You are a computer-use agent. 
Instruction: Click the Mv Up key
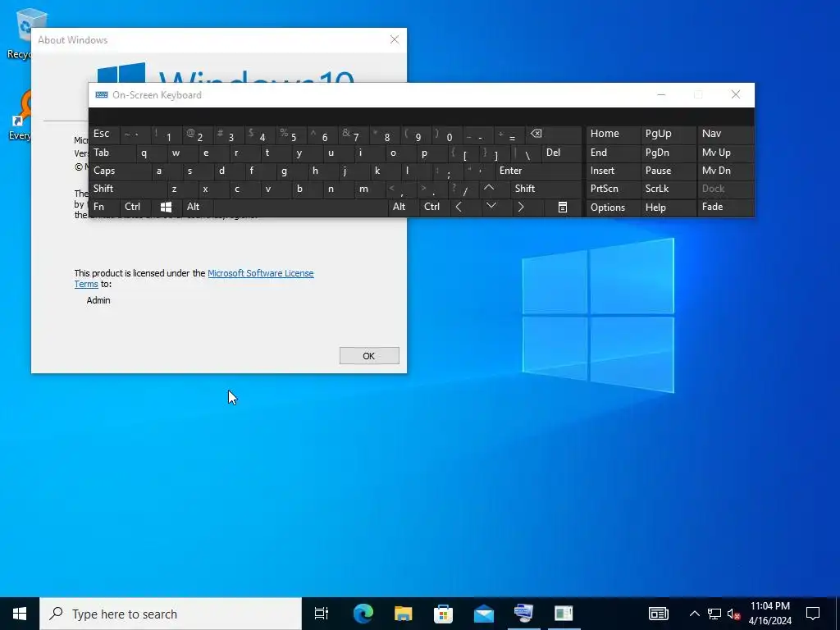point(725,153)
